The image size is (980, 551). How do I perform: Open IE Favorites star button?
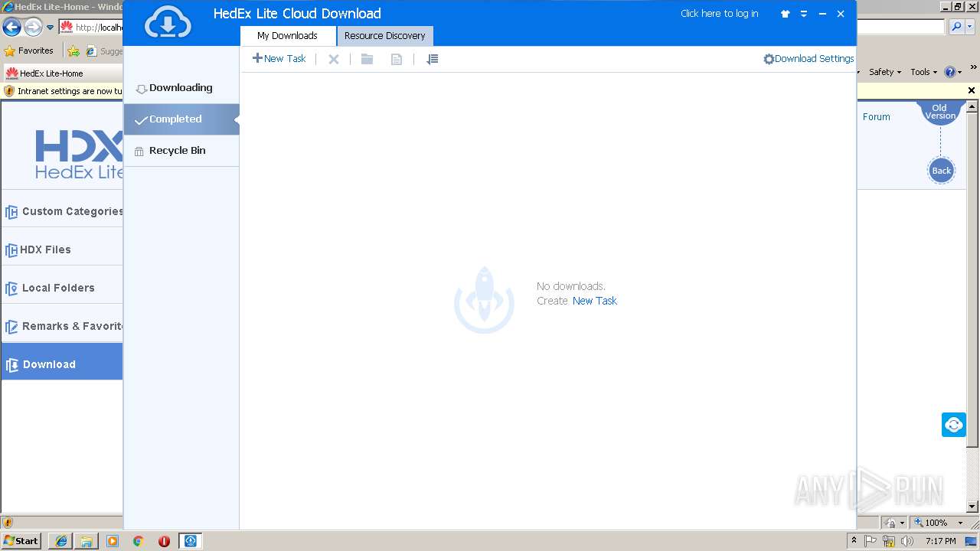click(x=29, y=51)
